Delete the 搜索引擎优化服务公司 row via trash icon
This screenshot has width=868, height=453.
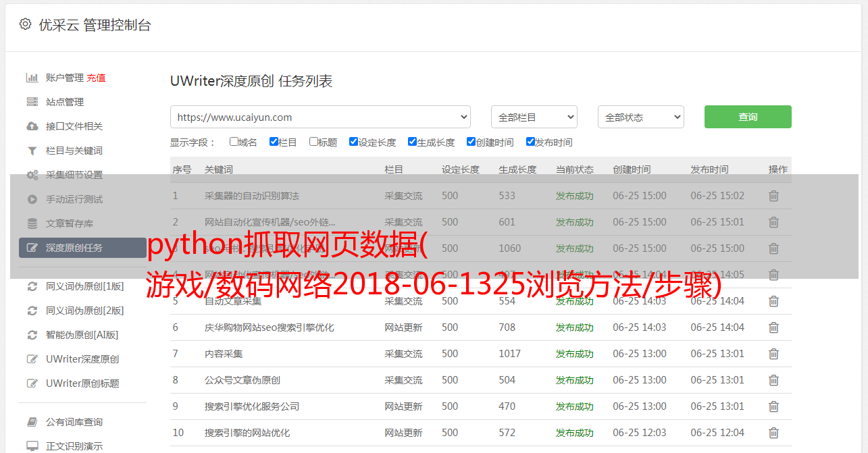774,406
